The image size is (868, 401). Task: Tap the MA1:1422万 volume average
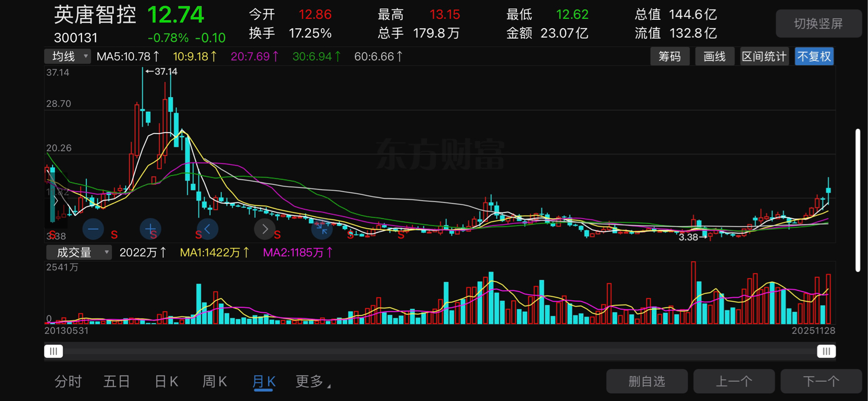[215, 253]
